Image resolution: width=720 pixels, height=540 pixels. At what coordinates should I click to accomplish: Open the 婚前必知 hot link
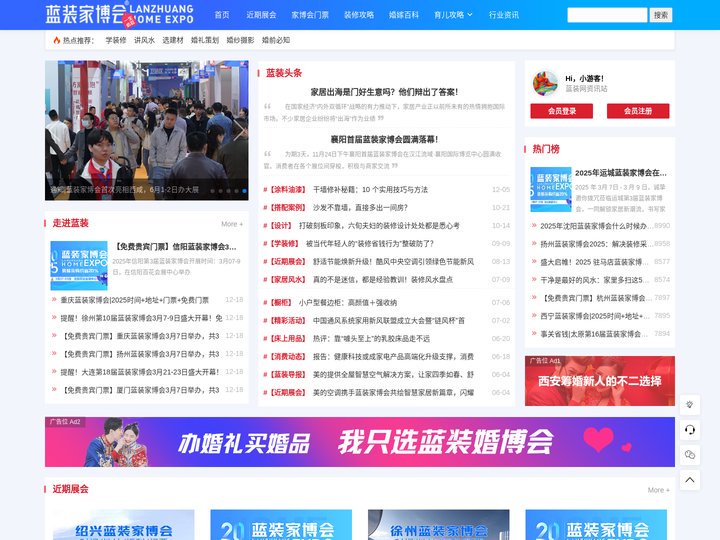[276, 40]
